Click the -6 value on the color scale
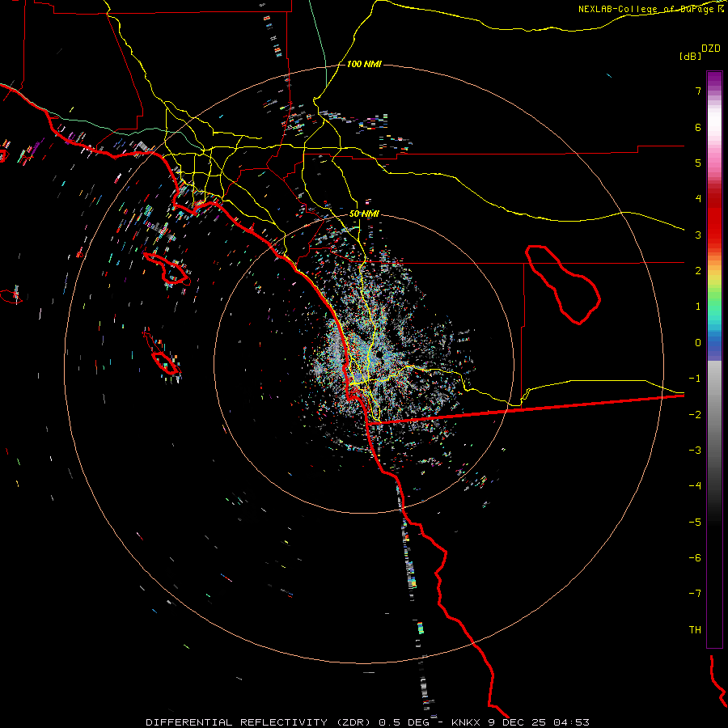This screenshot has height=728, width=728. pyautogui.click(x=695, y=558)
